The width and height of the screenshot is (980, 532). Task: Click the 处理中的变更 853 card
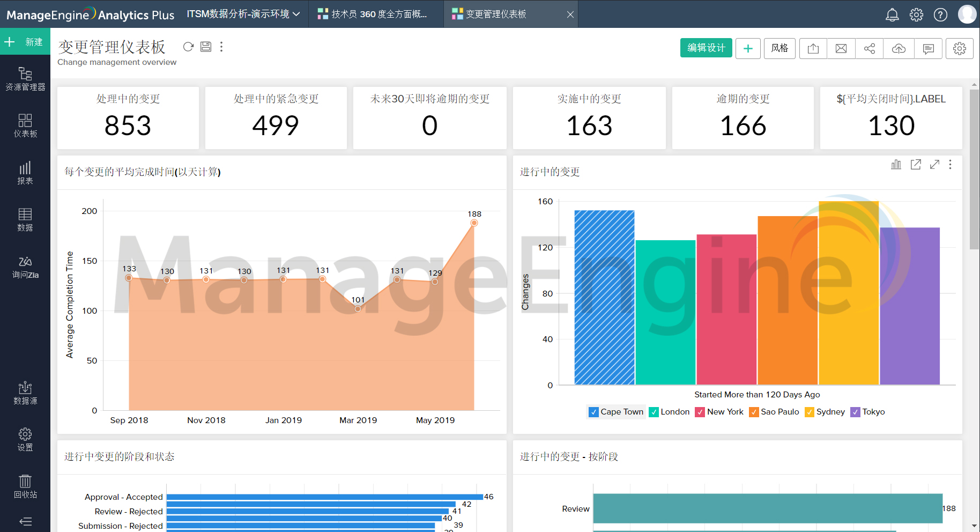(x=128, y=118)
